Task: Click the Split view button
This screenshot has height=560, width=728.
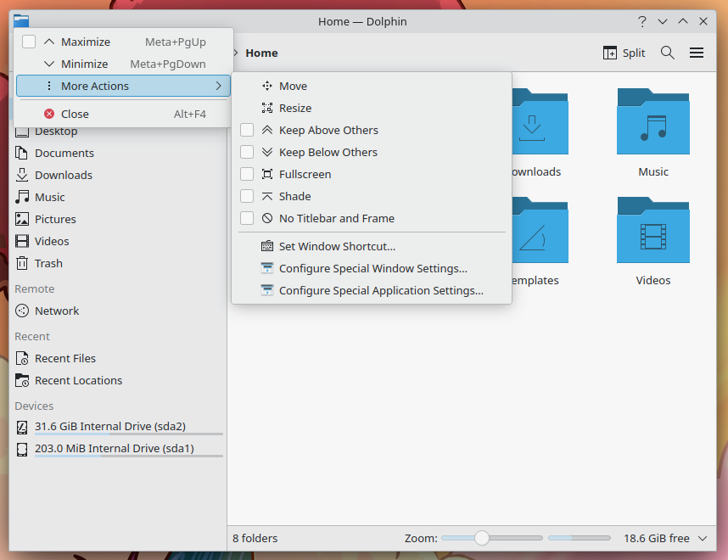Action: point(624,53)
